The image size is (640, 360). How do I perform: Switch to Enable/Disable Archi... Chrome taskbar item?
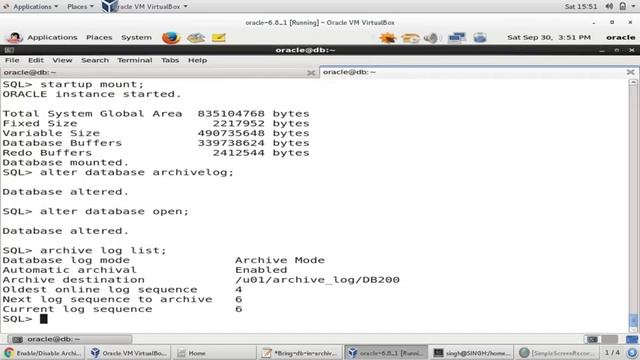(x=43, y=353)
